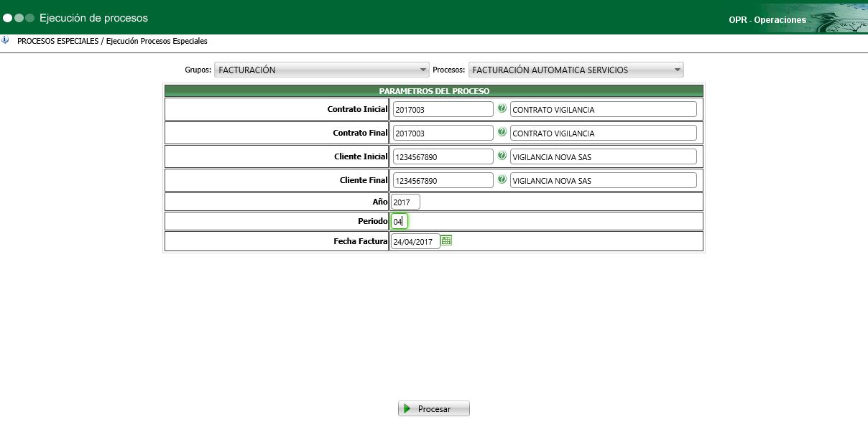This screenshot has width=868, height=445.
Task: Click the Periodo label
Action: tap(373, 221)
